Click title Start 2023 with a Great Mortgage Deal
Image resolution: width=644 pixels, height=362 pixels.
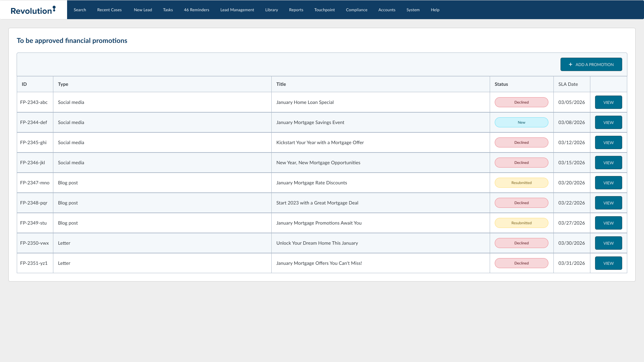click(x=317, y=203)
